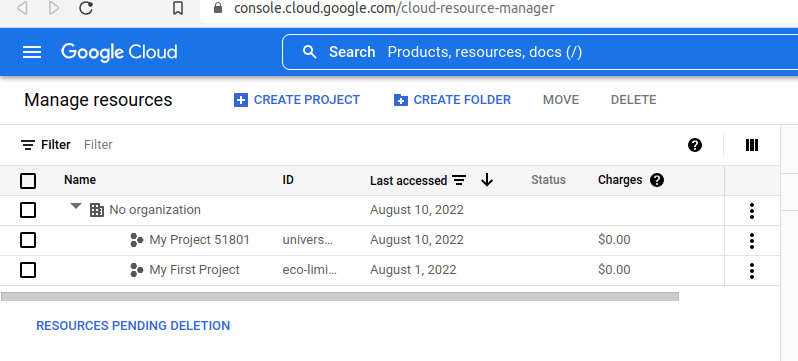Click the Charges column header
Viewport: 798px width, 361px height.
click(620, 180)
